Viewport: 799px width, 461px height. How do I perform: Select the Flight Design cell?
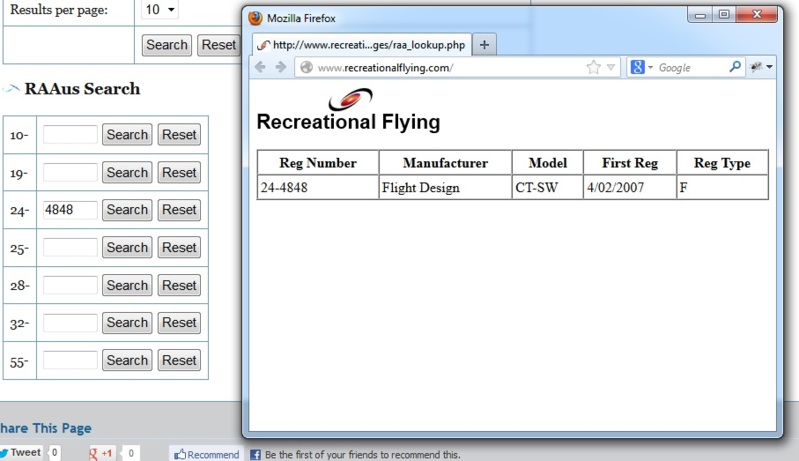coord(445,187)
